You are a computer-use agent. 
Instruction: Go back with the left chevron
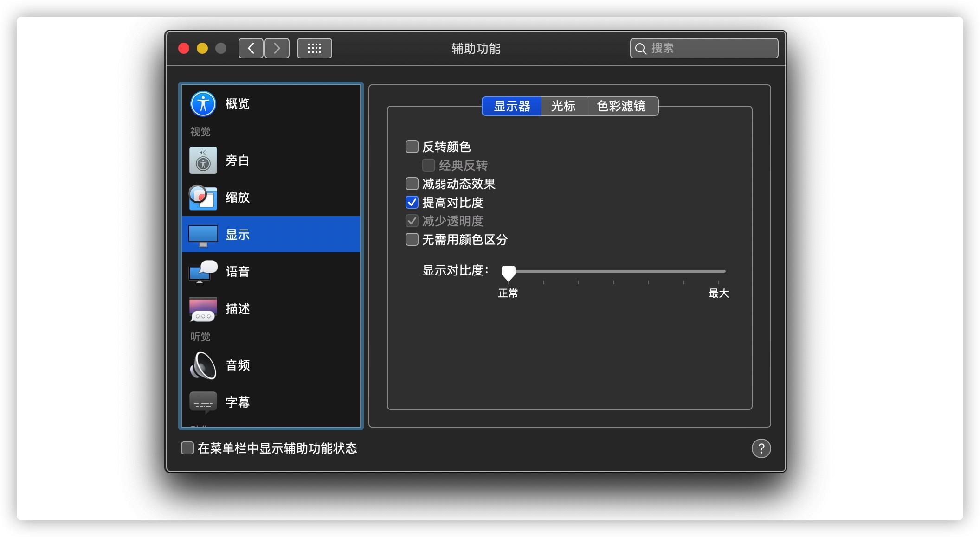[x=251, y=48]
